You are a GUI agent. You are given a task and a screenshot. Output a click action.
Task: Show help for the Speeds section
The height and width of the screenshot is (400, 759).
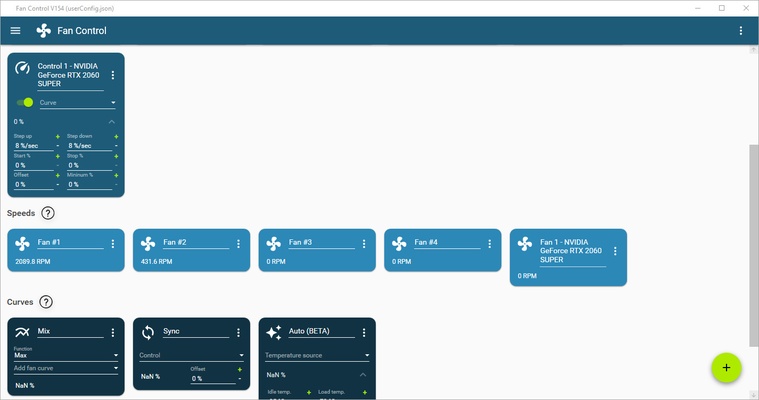click(x=47, y=213)
